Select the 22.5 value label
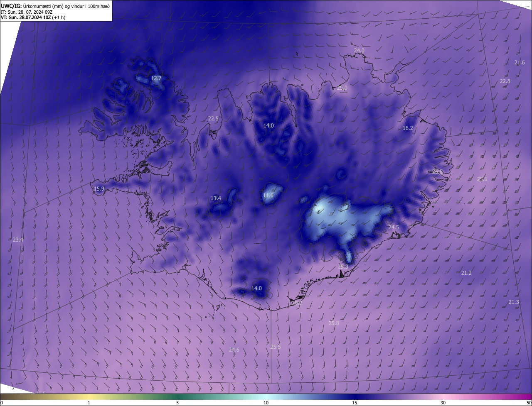Screen dimensions: 532x406 click(213, 119)
